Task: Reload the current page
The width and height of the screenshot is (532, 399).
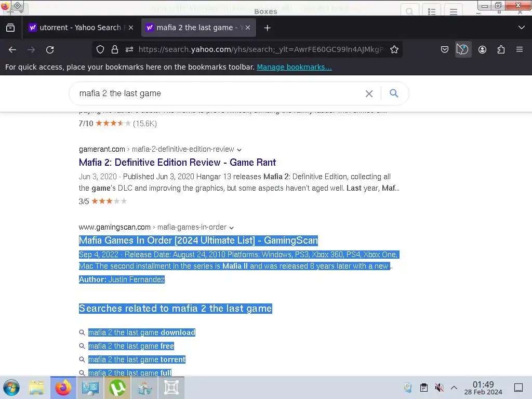Action: click(x=50, y=49)
